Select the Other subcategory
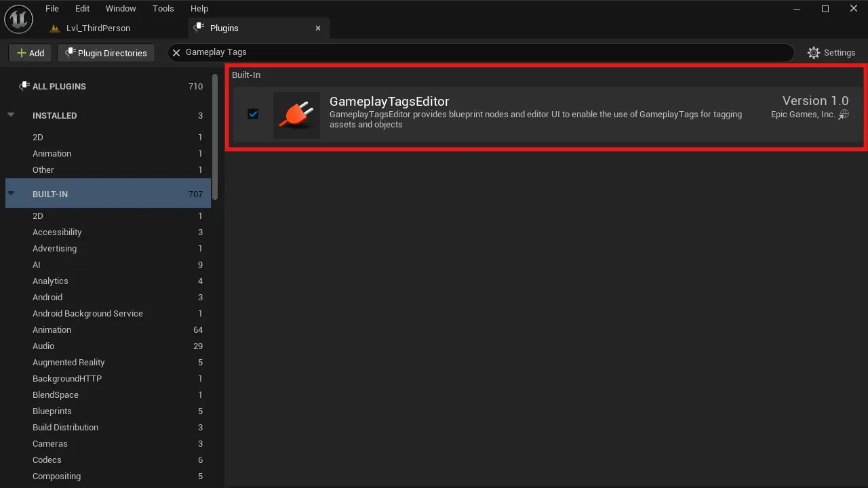 click(x=108, y=169)
